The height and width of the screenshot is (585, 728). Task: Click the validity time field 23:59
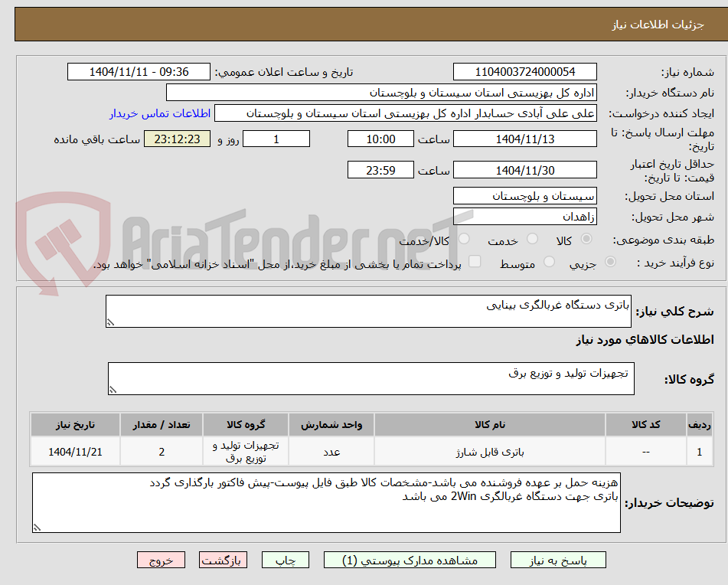pos(380,170)
